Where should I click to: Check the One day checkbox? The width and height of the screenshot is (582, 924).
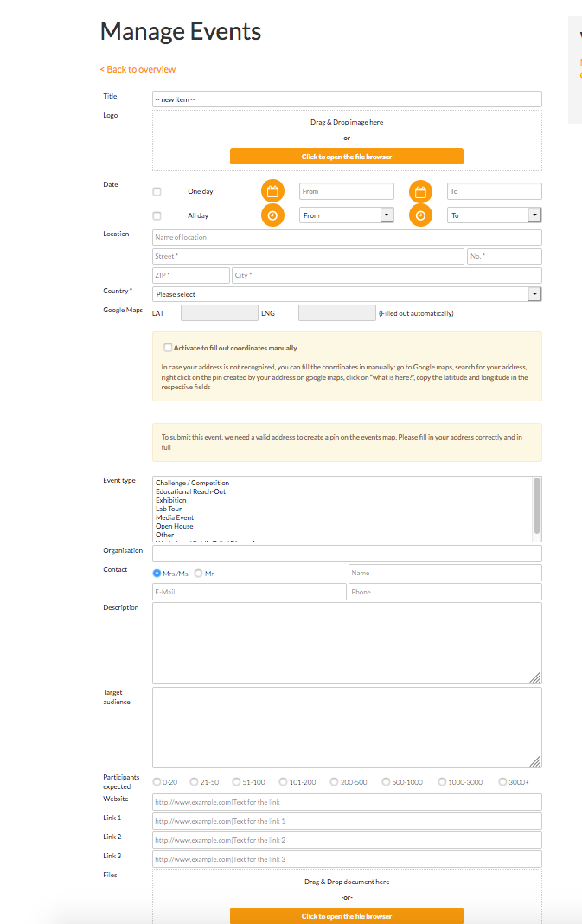[x=157, y=191]
